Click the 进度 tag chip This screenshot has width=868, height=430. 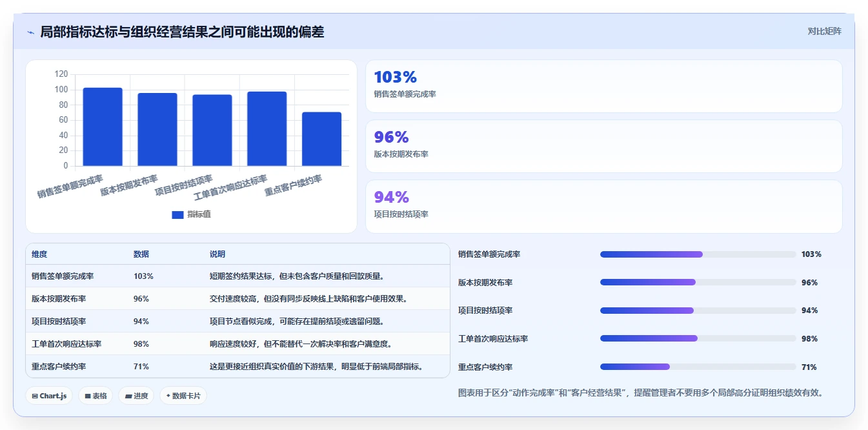(136, 396)
